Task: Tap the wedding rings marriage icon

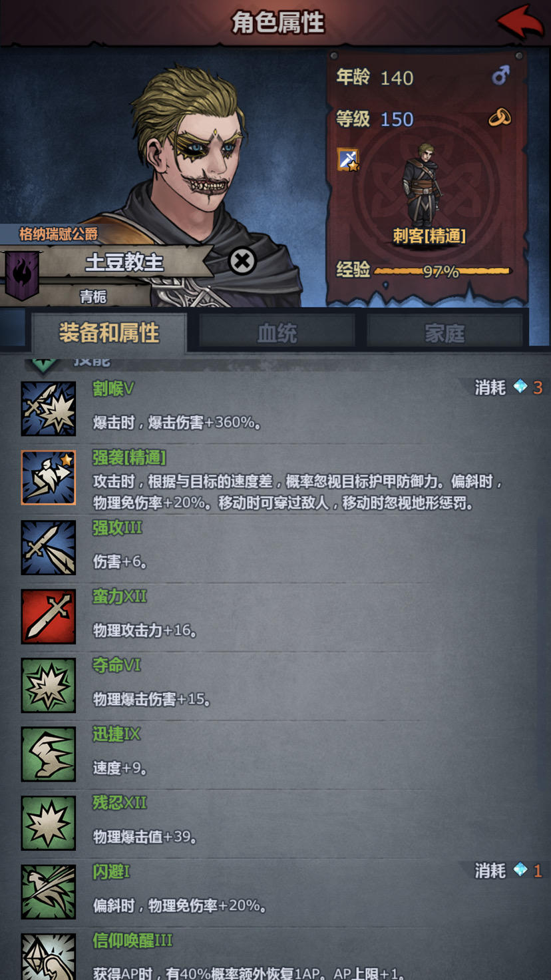Action: tap(500, 118)
